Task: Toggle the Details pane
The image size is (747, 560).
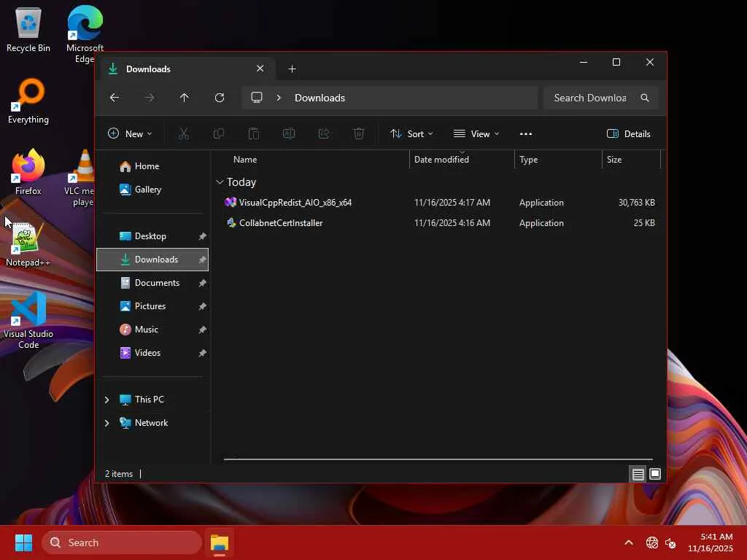Action: (628, 134)
